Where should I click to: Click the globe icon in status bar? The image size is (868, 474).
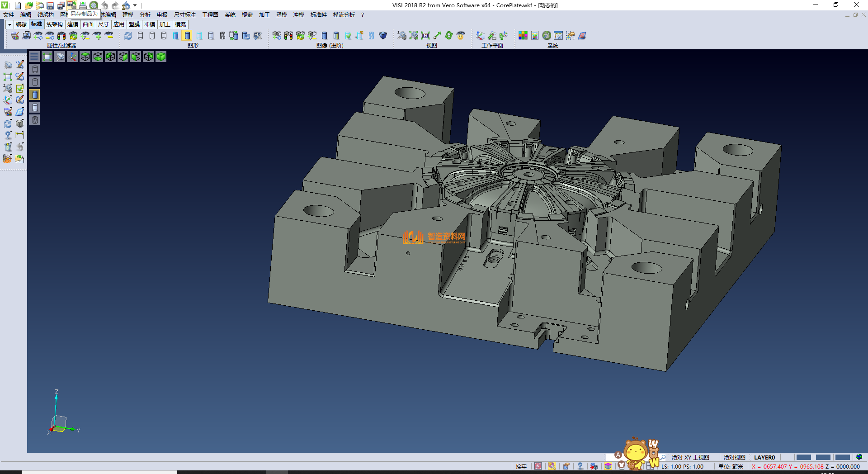point(859,457)
